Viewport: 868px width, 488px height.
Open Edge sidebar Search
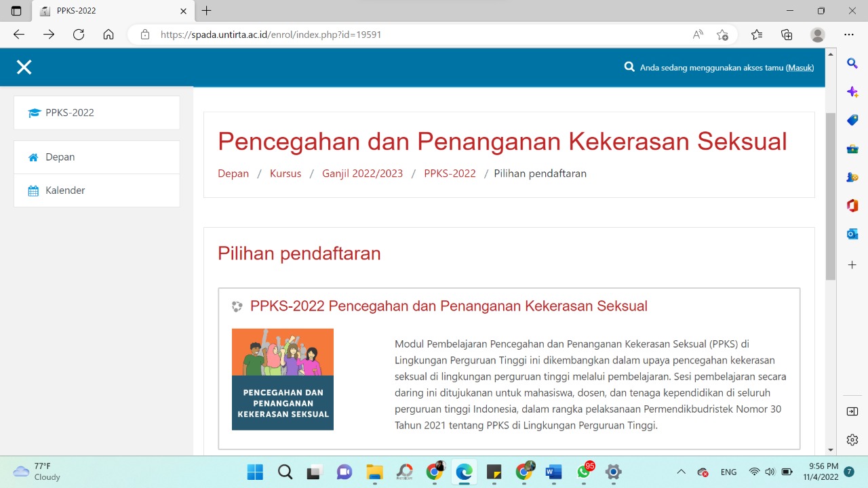click(852, 63)
